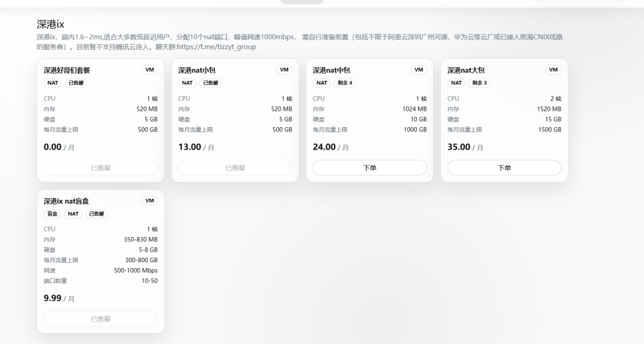
Task: Click the 24.00 / 月 price text
Action: click(x=331, y=147)
